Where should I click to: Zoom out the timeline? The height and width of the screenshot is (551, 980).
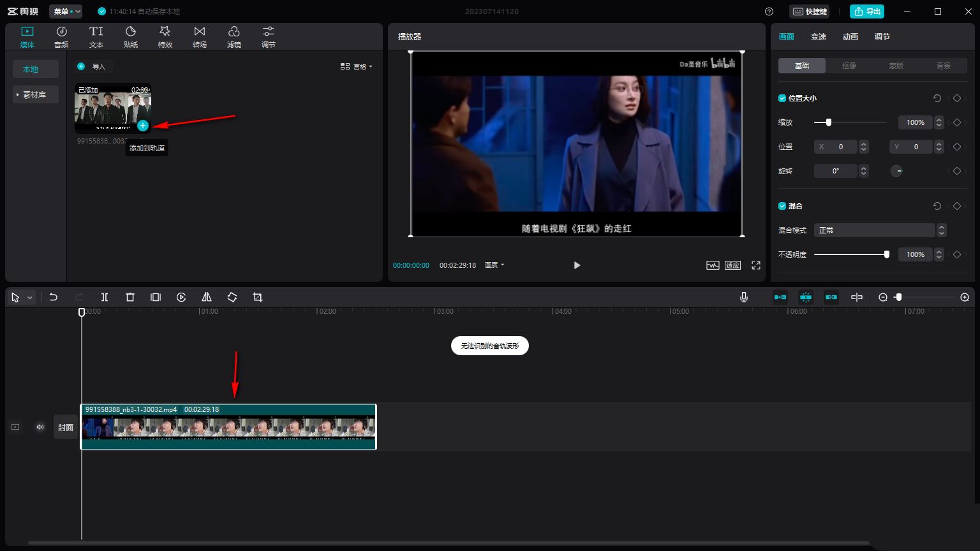(883, 297)
